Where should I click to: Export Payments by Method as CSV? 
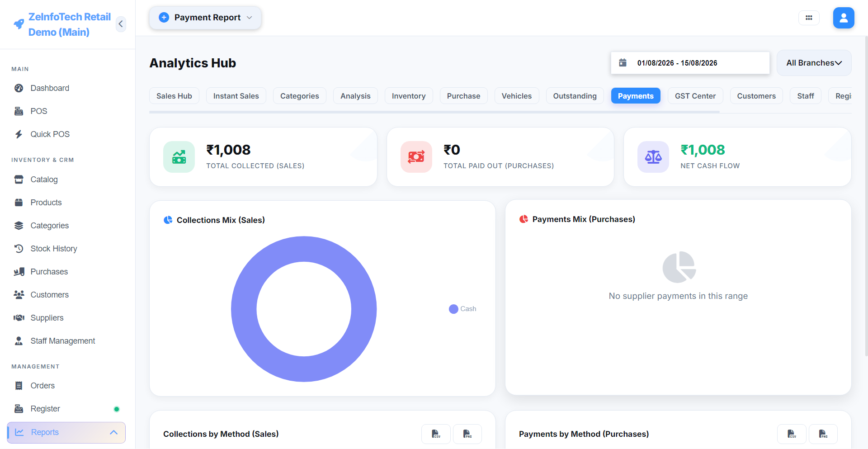(792, 434)
